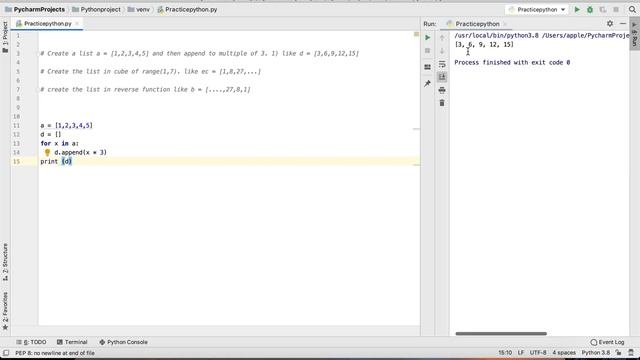Toggle the 4: Run sidebar tab

pos(635,33)
